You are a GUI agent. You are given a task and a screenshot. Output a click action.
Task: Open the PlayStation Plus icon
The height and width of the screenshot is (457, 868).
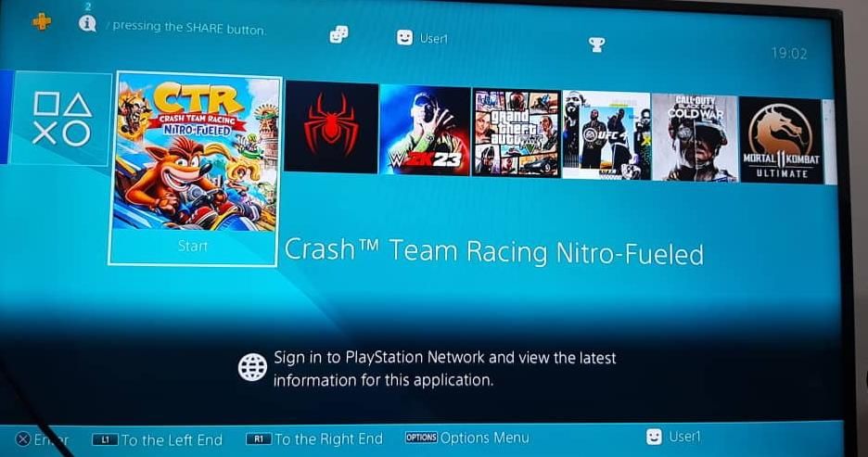(x=42, y=21)
